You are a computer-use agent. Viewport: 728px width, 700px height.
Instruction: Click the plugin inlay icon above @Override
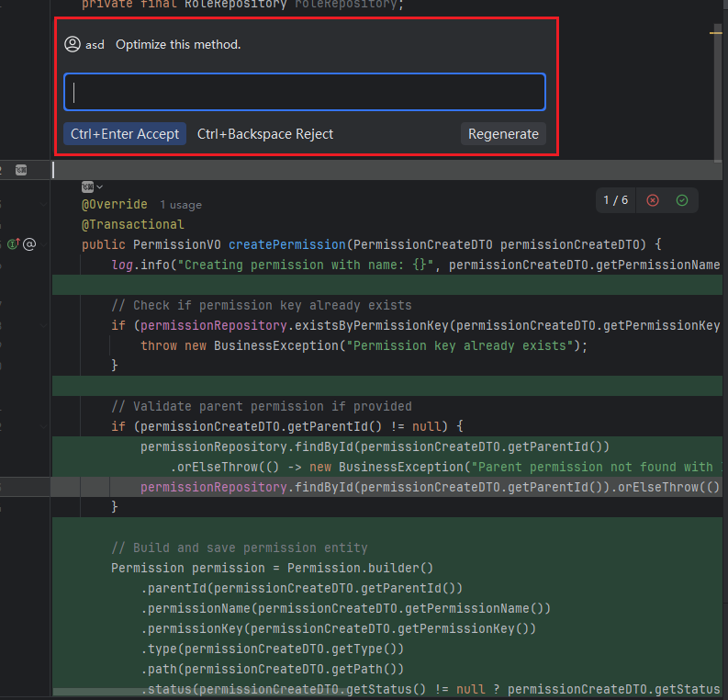pyautogui.click(x=87, y=186)
